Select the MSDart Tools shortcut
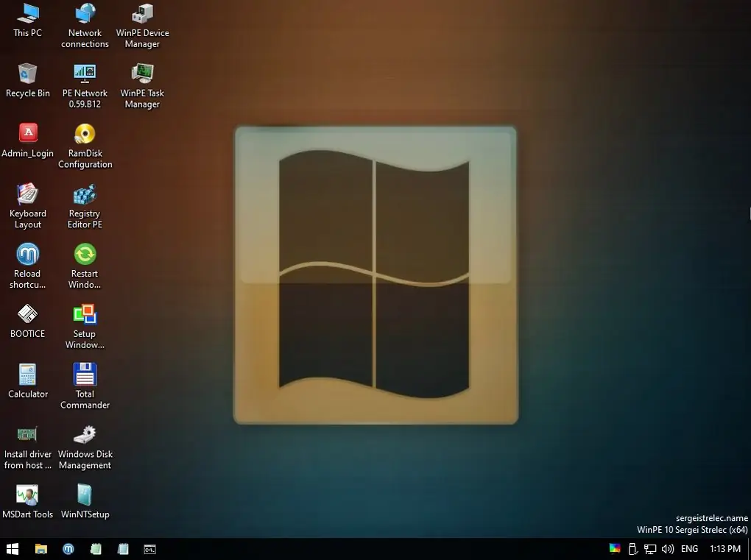This screenshot has width=751, height=560. point(28,502)
